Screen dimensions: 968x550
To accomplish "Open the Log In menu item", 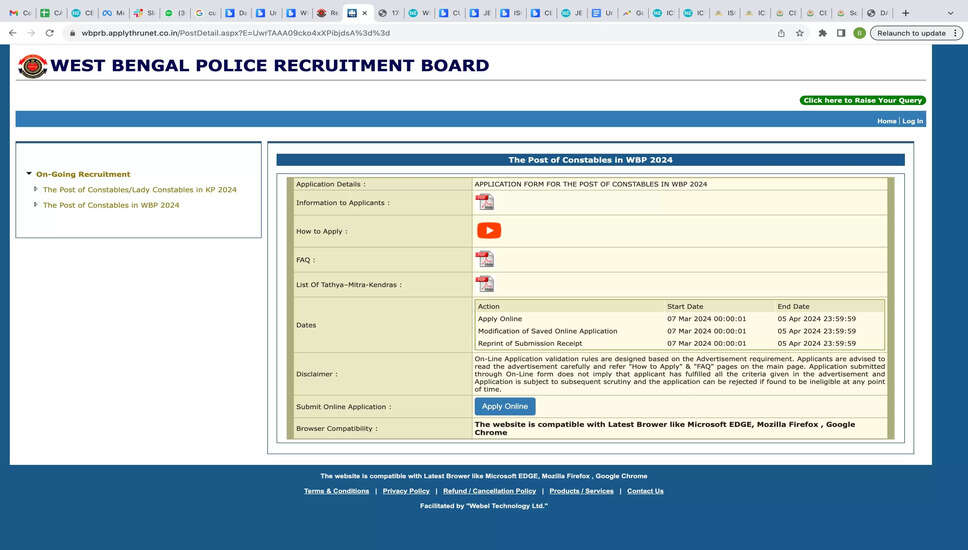I will (913, 121).
